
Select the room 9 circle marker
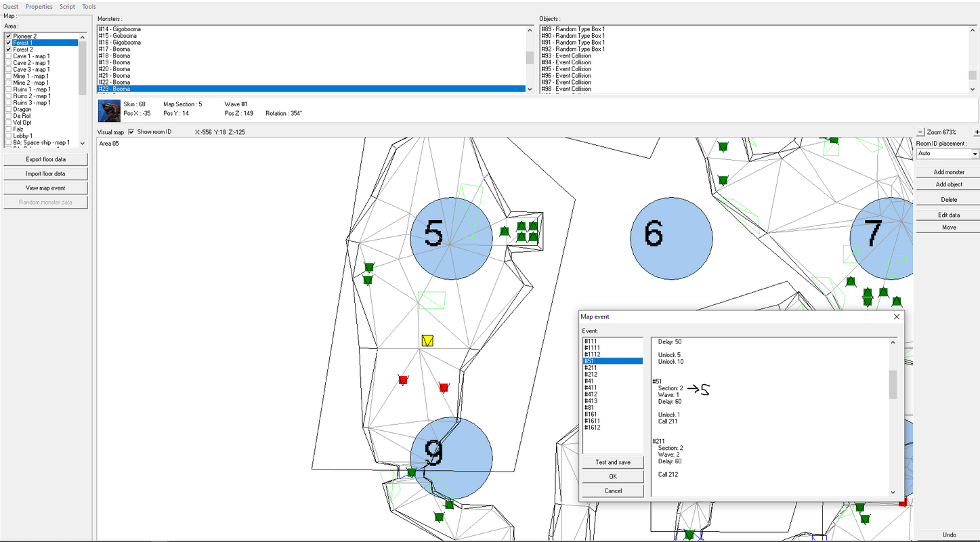coord(451,458)
